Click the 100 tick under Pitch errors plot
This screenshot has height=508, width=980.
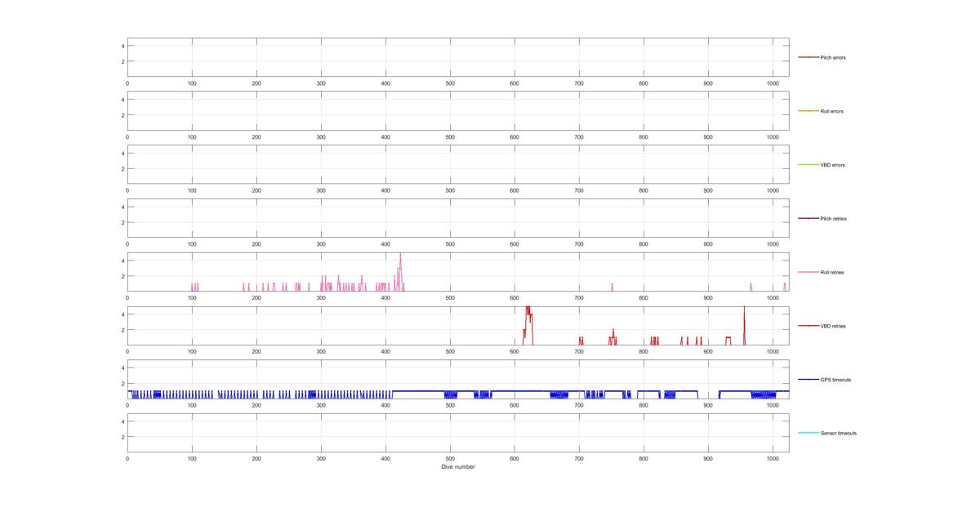tap(192, 83)
